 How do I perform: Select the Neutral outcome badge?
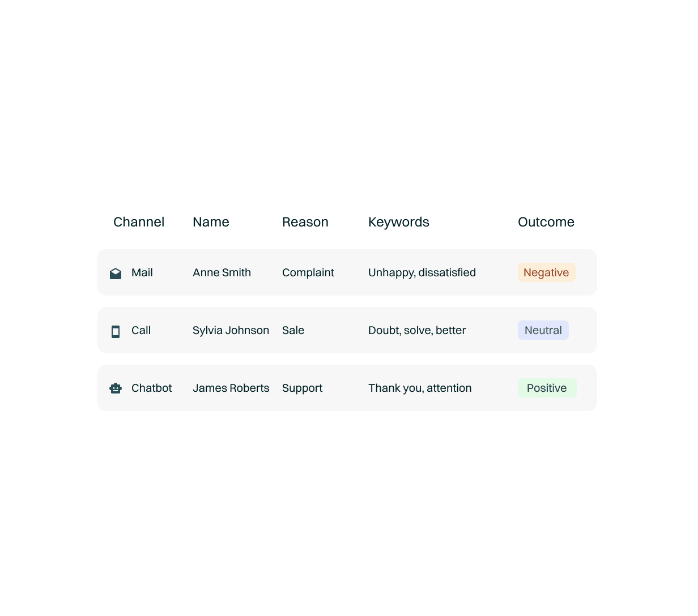543,330
